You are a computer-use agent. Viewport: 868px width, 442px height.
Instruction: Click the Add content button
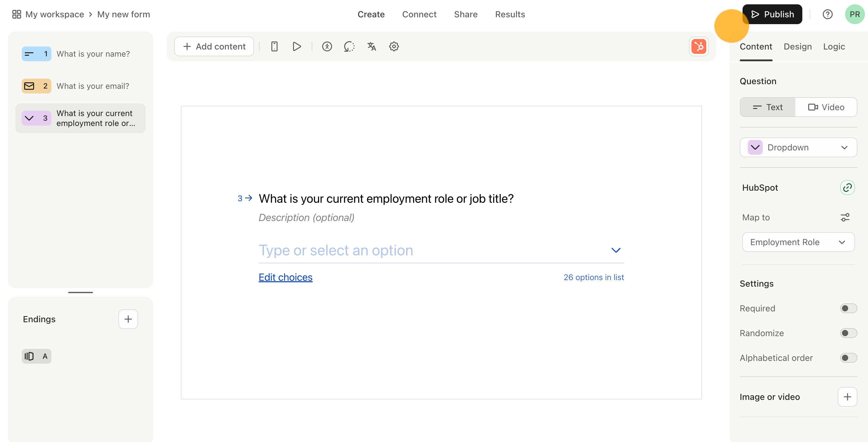click(214, 46)
